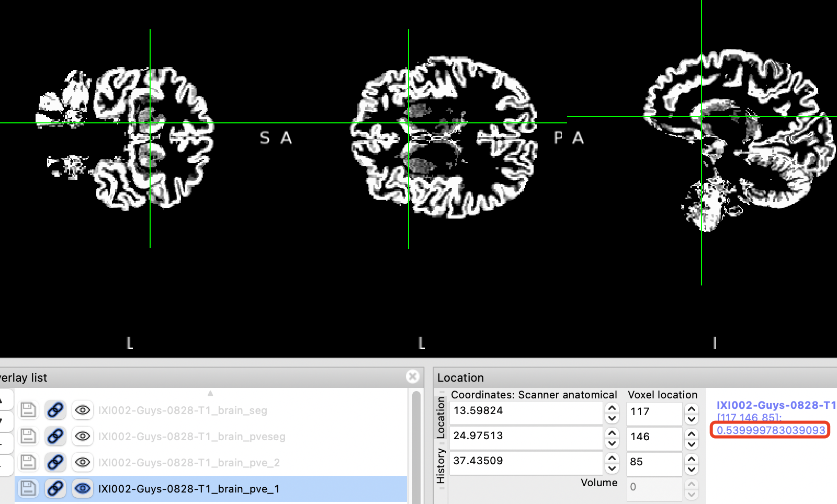837x504 pixels.
Task: Increase the 37.43509 coordinate value
Action: point(612,458)
